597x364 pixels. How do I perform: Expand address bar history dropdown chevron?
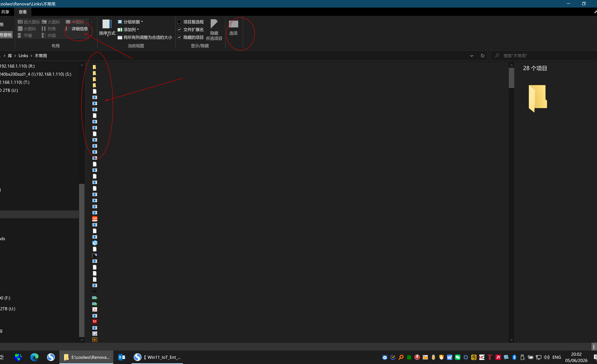pyautogui.click(x=472, y=56)
